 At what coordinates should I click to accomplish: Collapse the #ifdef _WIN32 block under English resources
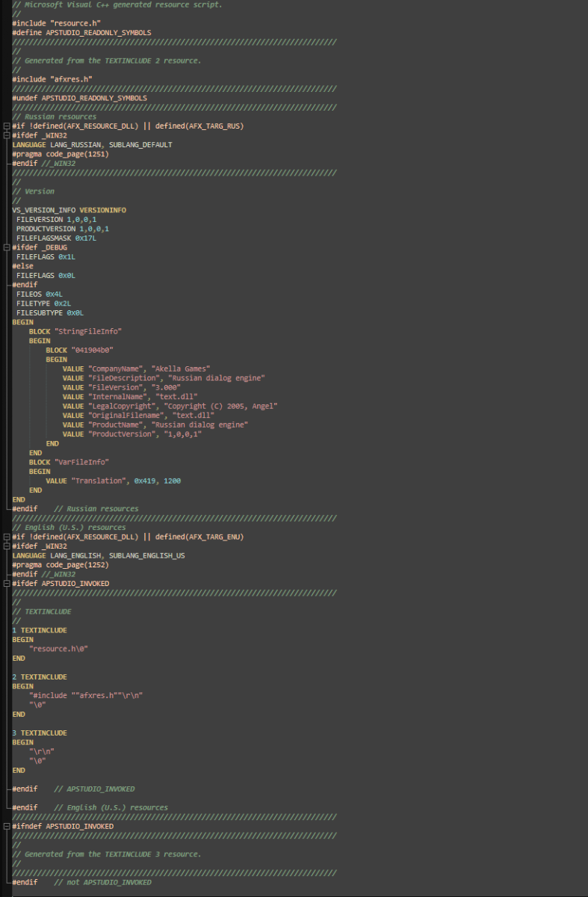click(7, 546)
